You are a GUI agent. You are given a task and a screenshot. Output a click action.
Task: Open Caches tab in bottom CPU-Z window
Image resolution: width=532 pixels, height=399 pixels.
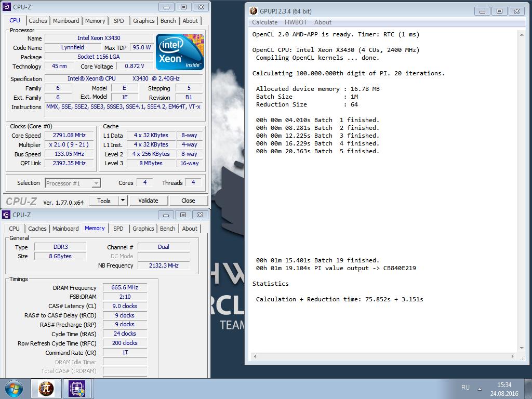point(37,229)
